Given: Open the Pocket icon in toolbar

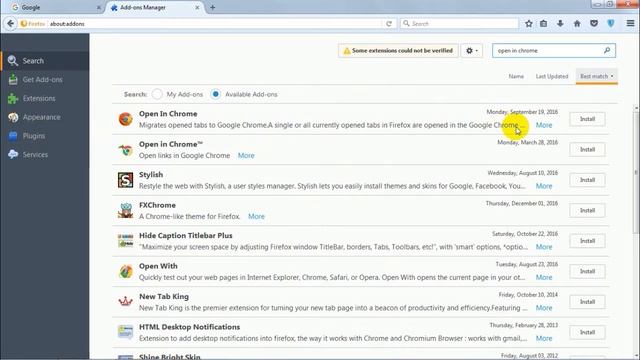Looking at the screenshot, I should point(594,24).
